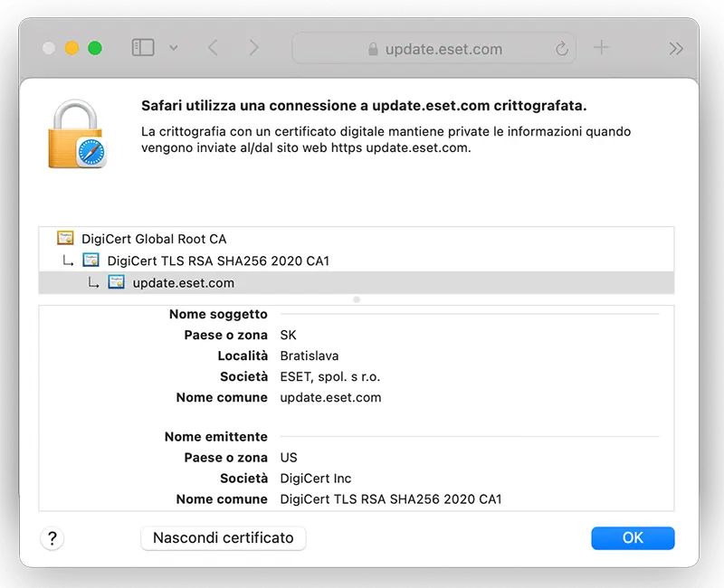The width and height of the screenshot is (724, 588).
Task: Click the update.eset.com leaf certificate icon
Action: pyautogui.click(x=117, y=282)
